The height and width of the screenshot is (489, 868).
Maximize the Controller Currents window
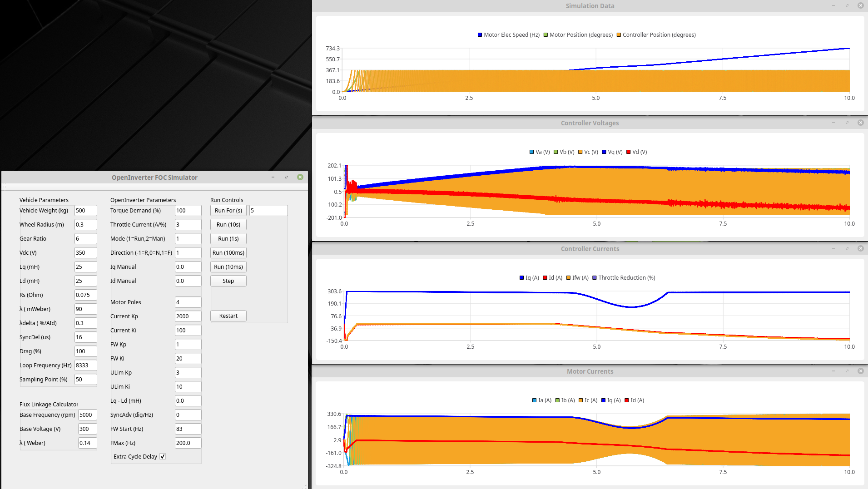[847, 248]
